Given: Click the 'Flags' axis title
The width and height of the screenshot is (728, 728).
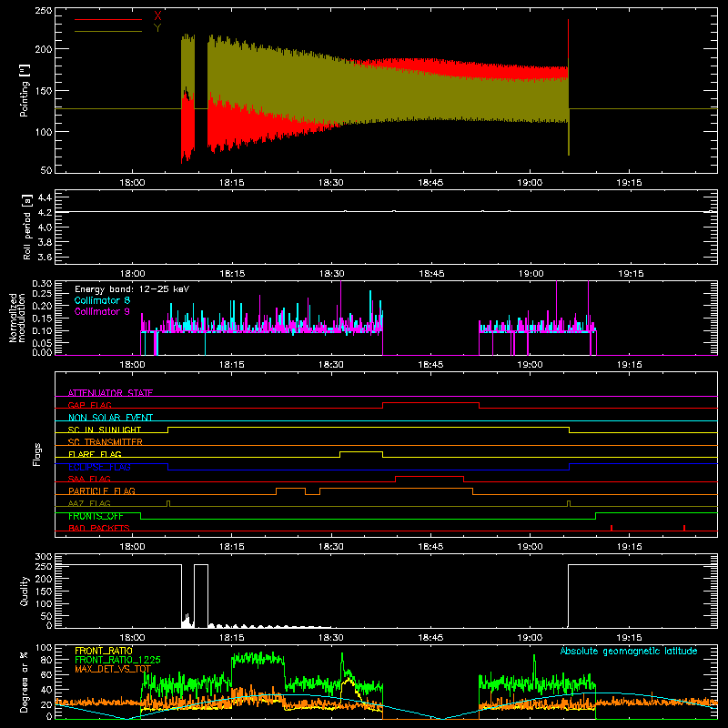Looking at the screenshot, I should (36, 454).
